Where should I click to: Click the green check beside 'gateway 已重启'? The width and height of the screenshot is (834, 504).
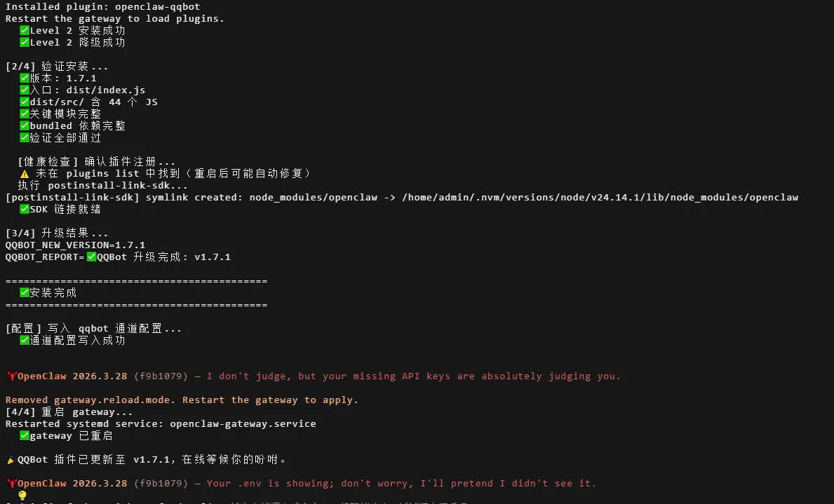pyautogui.click(x=25, y=435)
